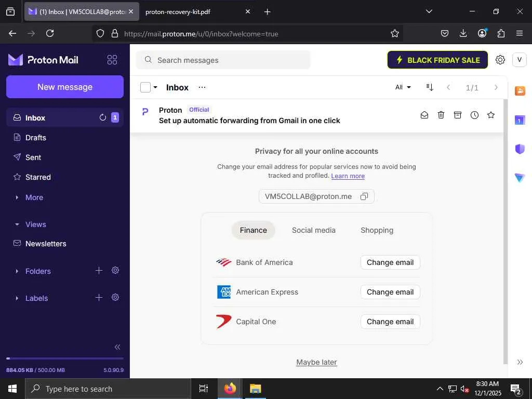Follow the Learn more link
The image size is (532, 399).
pyautogui.click(x=348, y=176)
